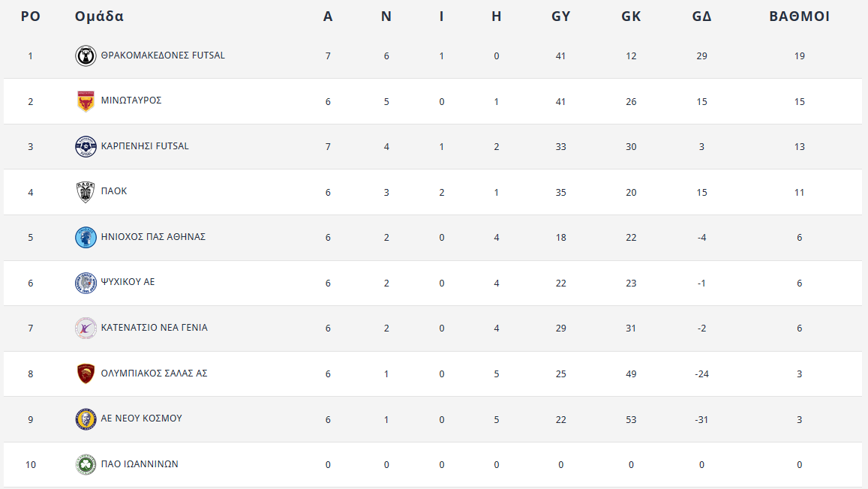Image resolution: width=868 pixels, height=489 pixels.
Task: Click the GΔ goal difference header
Action: click(x=701, y=16)
